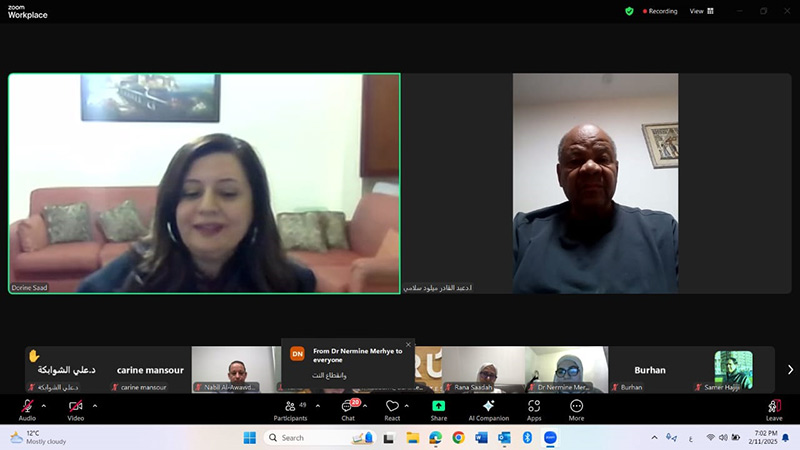Open the View layout menu
The width and height of the screenshot is (800, 450).
701,11
